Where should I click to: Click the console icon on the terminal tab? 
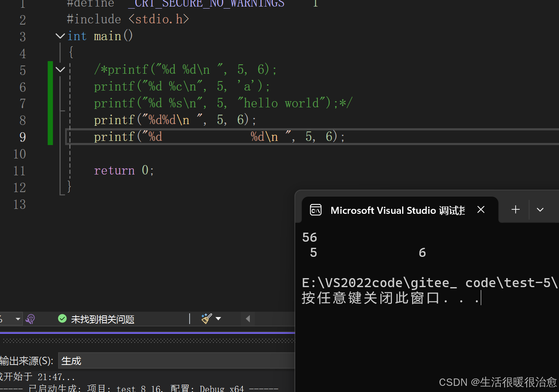pyautogui.click(x=316, y=210)
